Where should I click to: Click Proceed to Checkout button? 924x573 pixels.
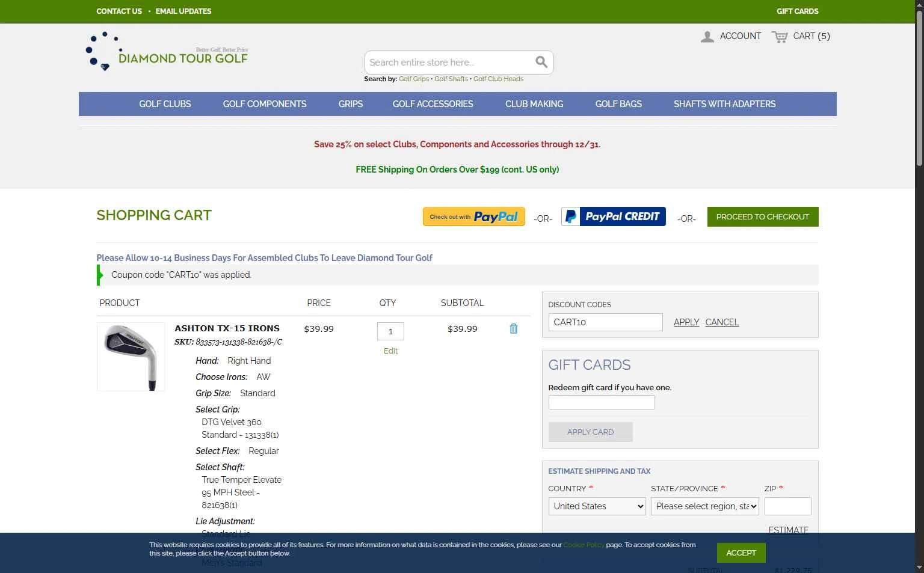point(763,216)
